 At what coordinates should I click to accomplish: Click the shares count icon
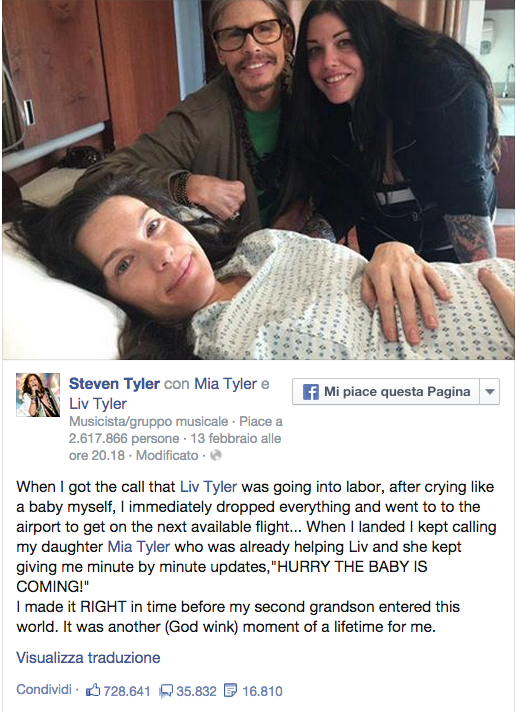pyautogui.click(x=231, y=691)
